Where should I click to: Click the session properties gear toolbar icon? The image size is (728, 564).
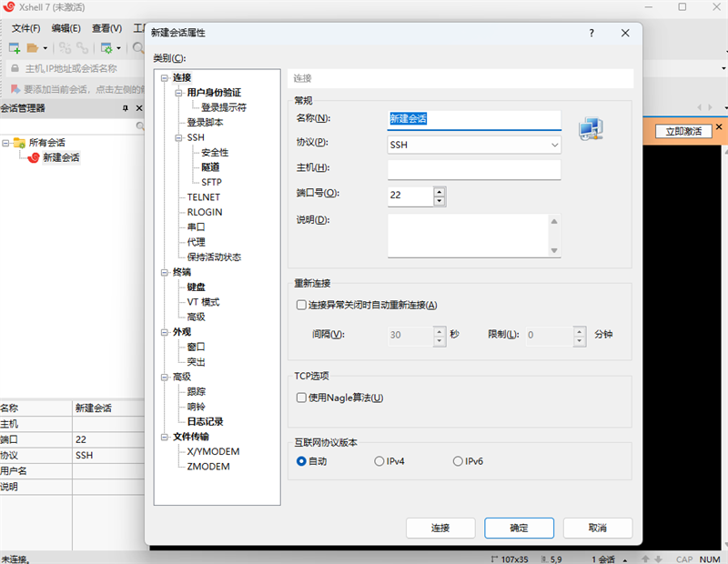click(x=106, y=48)
